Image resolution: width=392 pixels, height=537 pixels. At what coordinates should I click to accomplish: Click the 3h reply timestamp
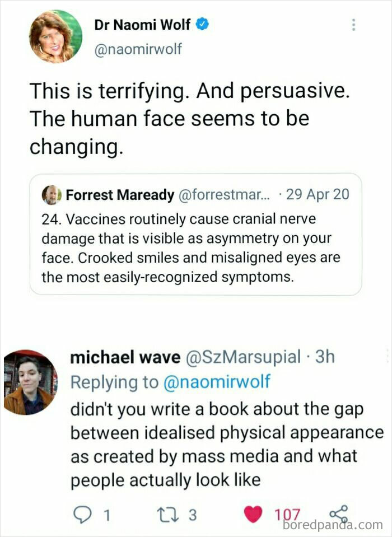pos(324,357)
